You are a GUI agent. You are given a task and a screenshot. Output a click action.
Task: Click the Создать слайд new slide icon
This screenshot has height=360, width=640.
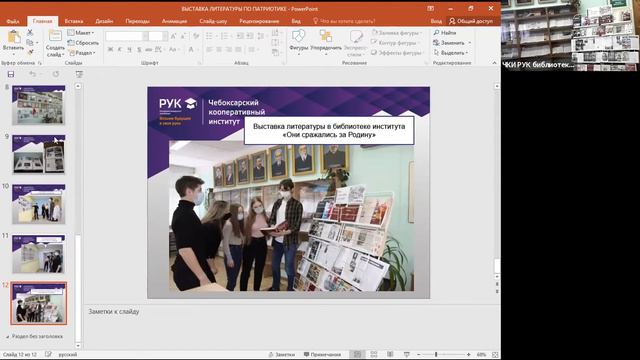[x=55, y=36]
